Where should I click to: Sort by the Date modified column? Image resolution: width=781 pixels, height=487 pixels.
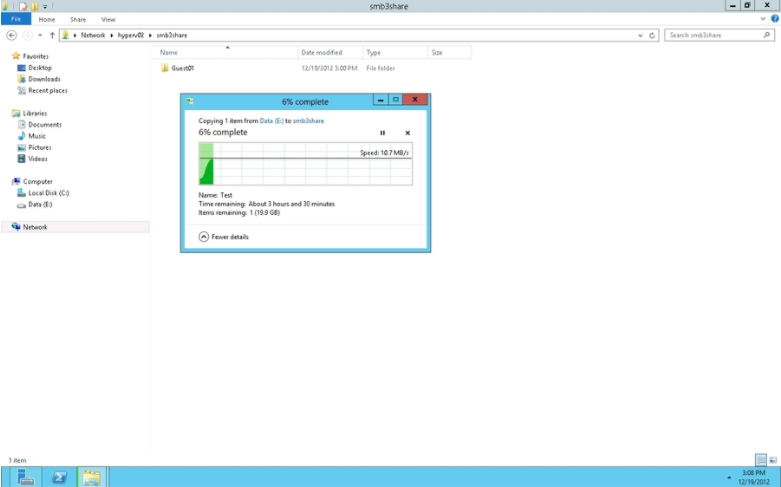pyautogui.click(x=330, y=52)
